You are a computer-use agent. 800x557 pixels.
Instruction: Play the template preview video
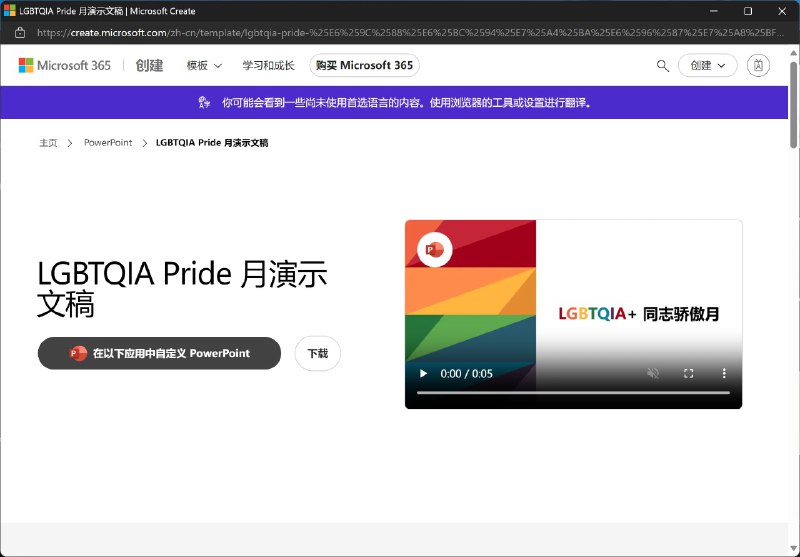point(423,374)
